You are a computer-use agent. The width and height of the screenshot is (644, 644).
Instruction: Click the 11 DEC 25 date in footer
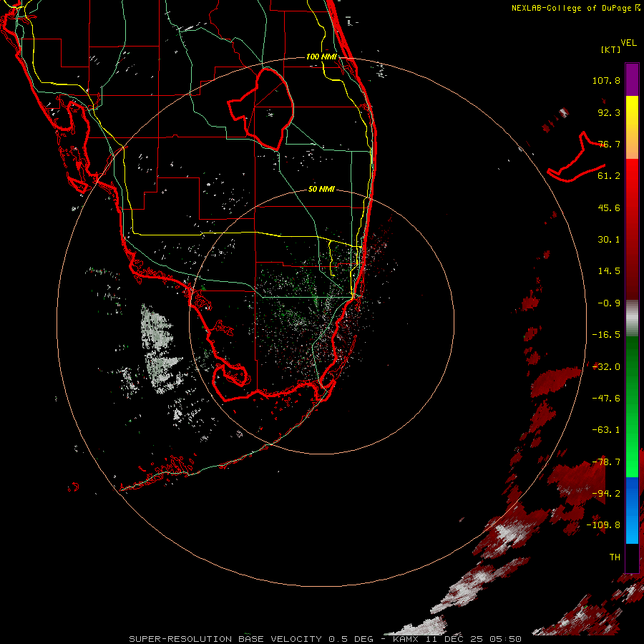(454, 639)
